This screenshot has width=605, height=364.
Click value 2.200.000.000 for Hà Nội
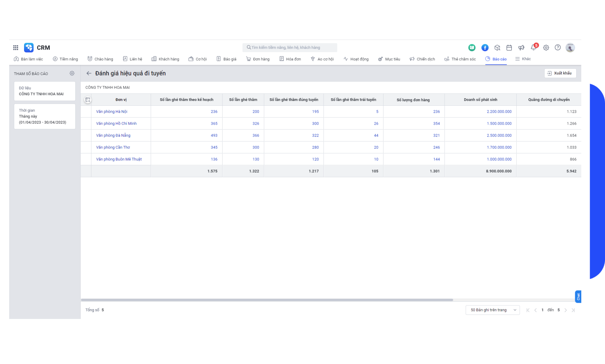(499, 111)
